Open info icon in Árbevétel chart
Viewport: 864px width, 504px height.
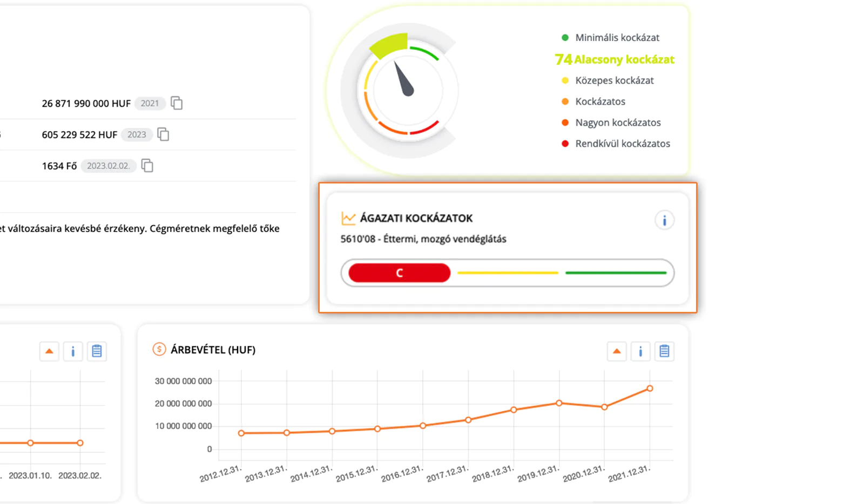(640, 351)
